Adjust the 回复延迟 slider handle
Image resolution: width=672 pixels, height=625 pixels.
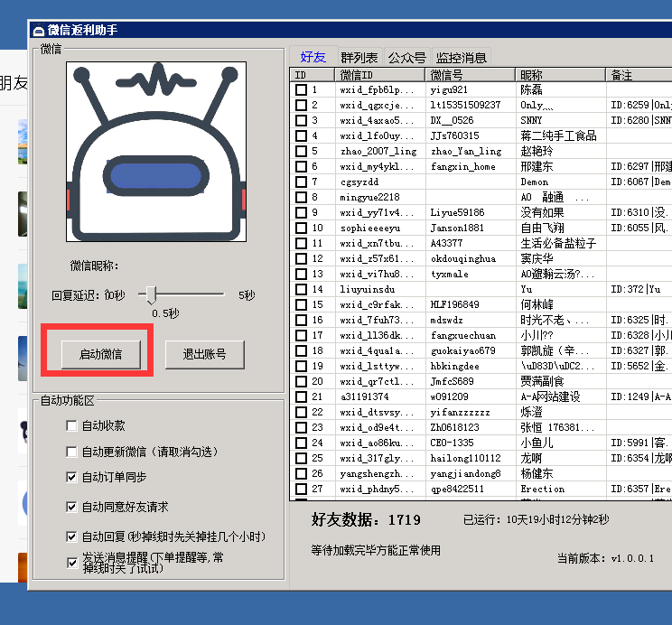pos(151,294)
